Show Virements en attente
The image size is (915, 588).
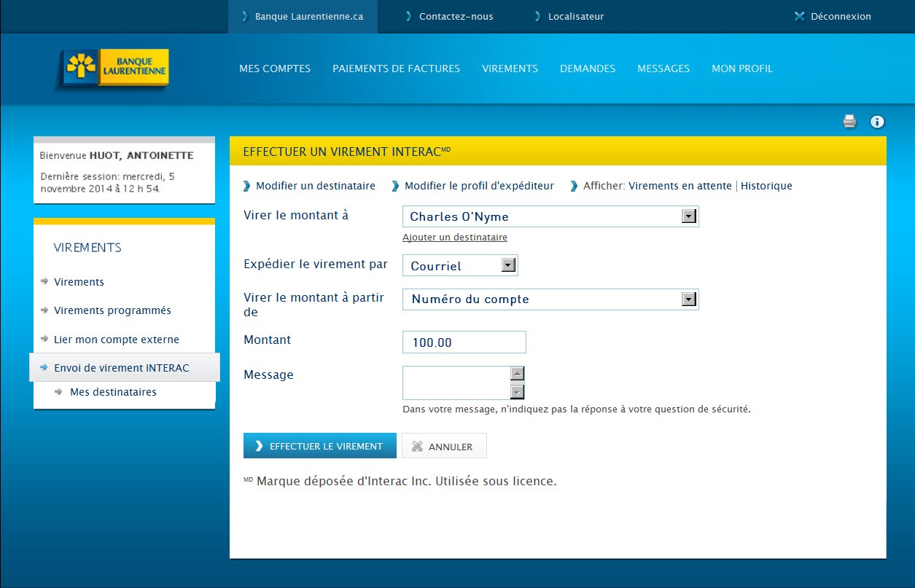point(680,186)
